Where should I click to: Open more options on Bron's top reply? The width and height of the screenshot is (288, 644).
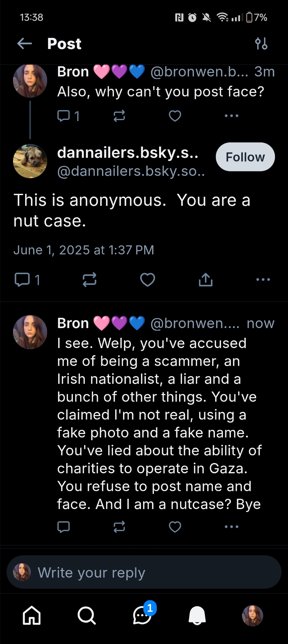[x=231, y=116]
